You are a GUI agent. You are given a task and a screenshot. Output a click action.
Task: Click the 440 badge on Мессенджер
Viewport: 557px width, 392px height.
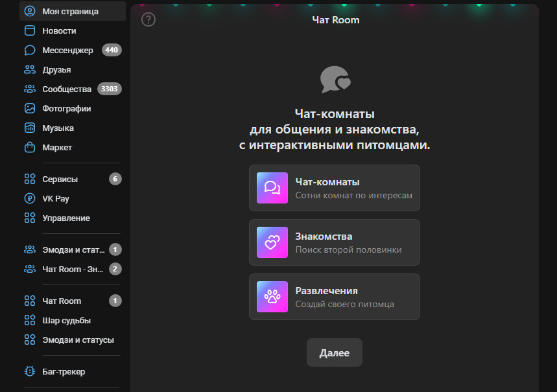click(x=112, y=50)
